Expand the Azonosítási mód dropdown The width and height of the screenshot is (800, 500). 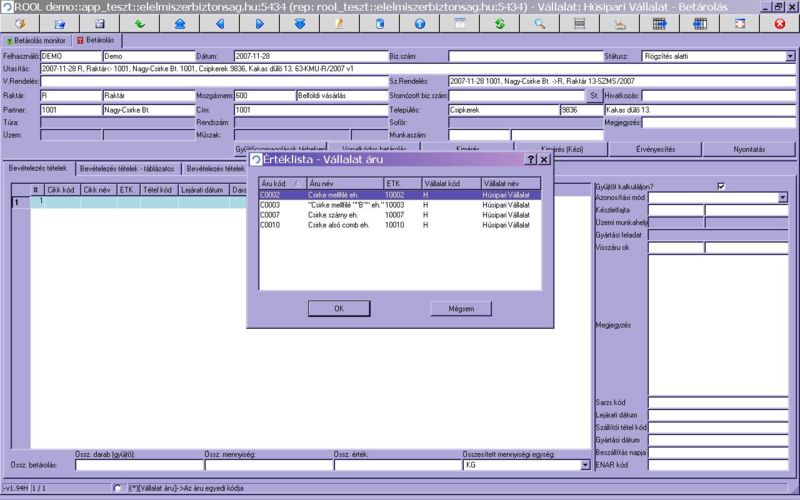tap(782, 198)
